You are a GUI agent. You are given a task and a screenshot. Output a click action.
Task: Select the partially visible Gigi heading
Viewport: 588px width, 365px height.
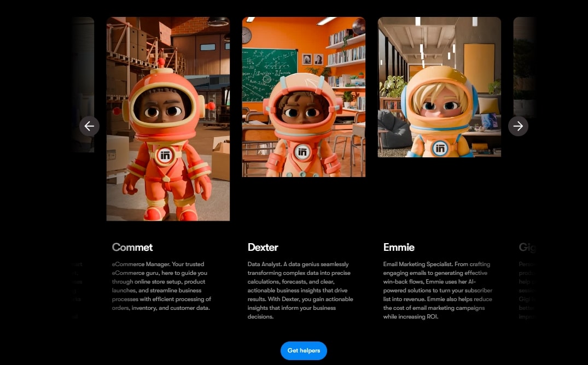point(526,247)
